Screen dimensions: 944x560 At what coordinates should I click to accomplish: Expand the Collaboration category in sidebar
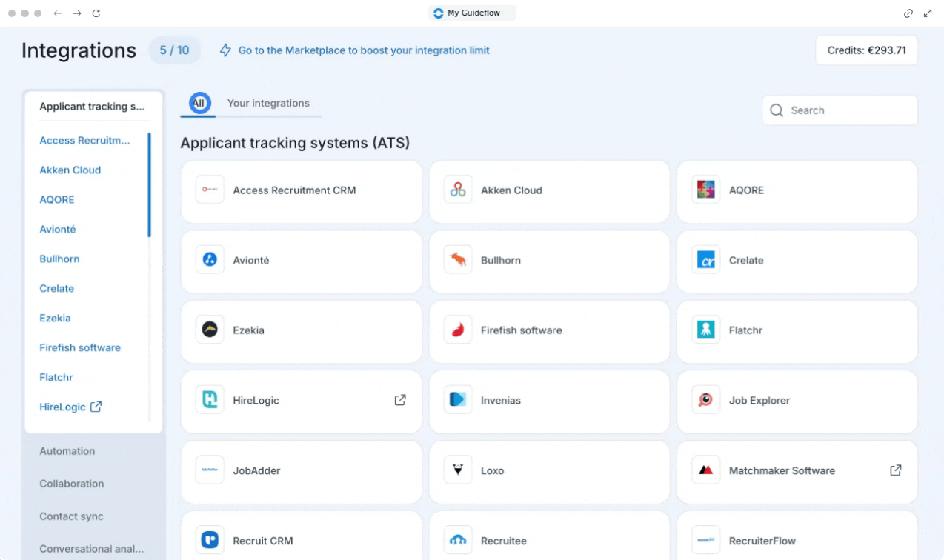click(72, 484)
